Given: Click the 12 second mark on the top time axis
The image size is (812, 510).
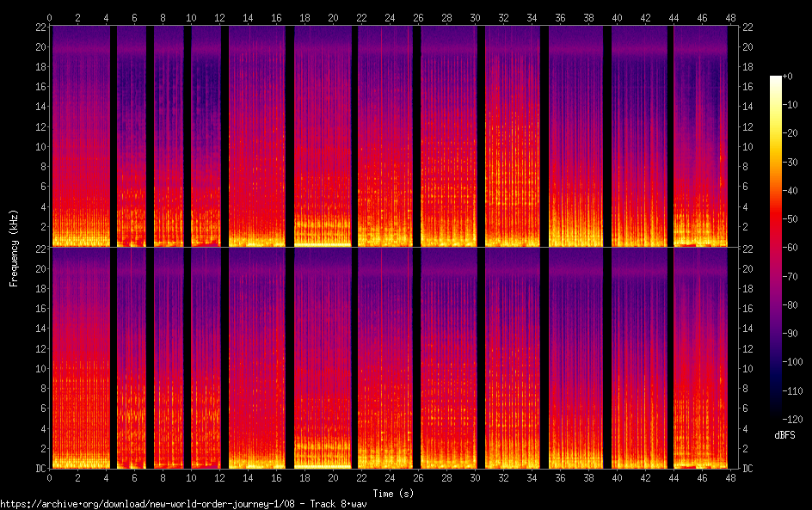Looking at the screenshot, I should click(x=219, y=17).
